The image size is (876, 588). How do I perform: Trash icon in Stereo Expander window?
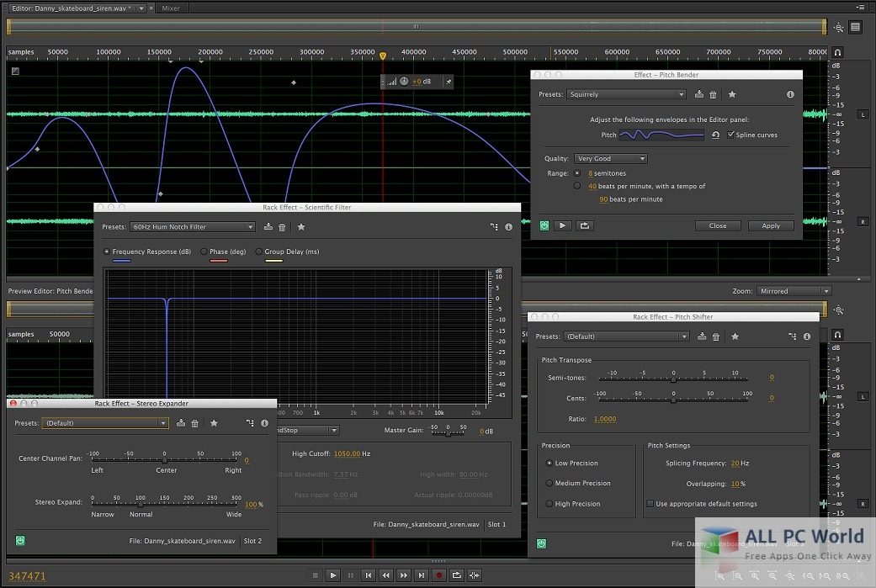pos(195,423)
